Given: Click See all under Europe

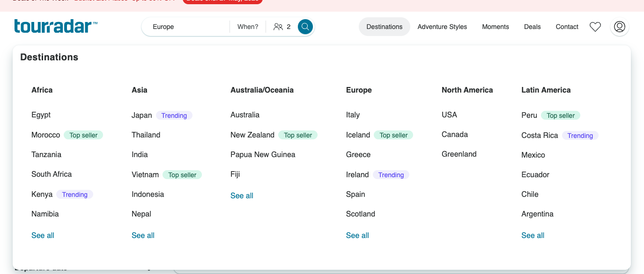Looking at the screenshot, I should coord(357,235).
